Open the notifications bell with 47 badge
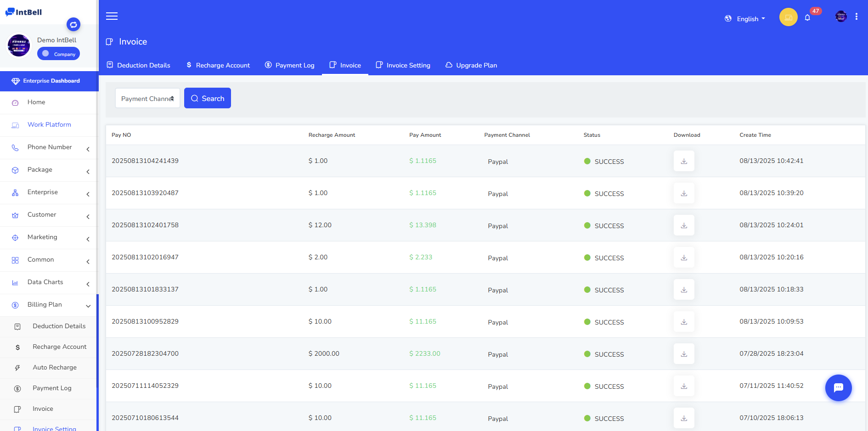The height and width of the screenshot is (431, 868). pos(807,18)
